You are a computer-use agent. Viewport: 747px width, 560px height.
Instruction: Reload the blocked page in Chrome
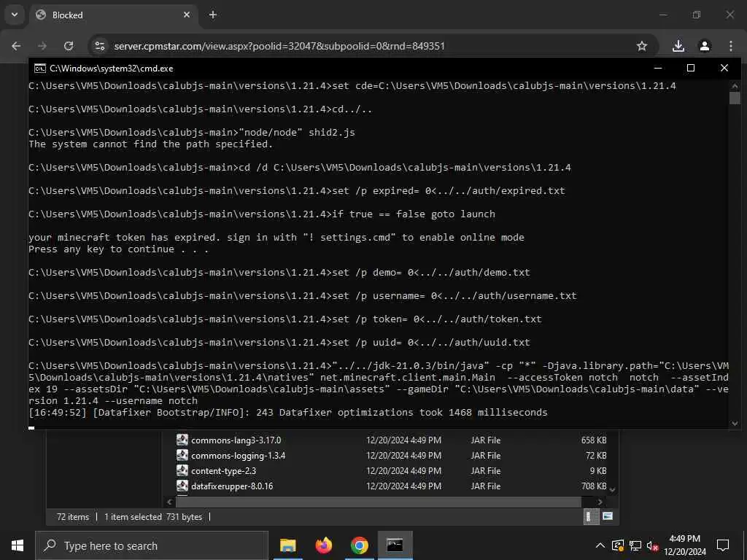[69, 46]
